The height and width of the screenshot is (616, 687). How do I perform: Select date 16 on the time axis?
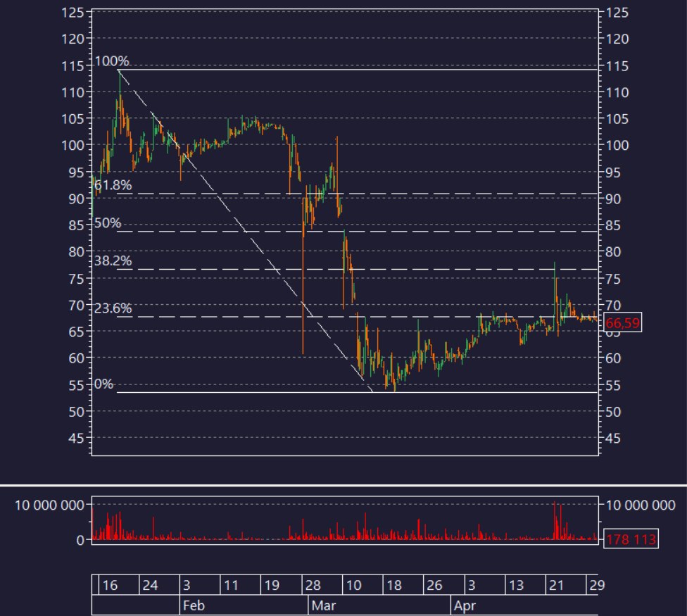110,585
